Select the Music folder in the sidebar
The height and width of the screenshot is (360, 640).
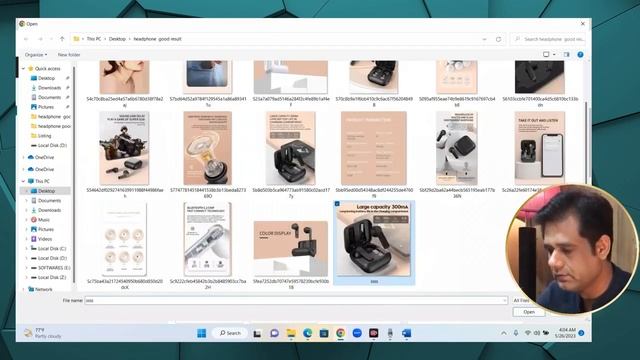[43, 220]
